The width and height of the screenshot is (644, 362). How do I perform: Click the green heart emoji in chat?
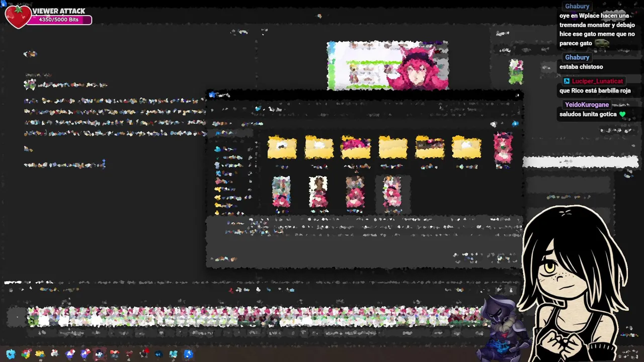[622, 114]
